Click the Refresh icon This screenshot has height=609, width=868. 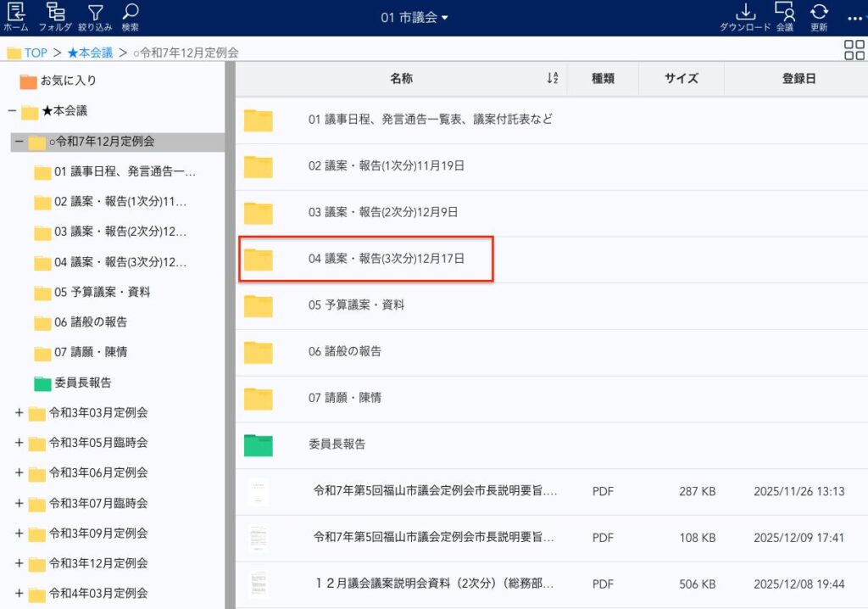[x=819, y=13]
